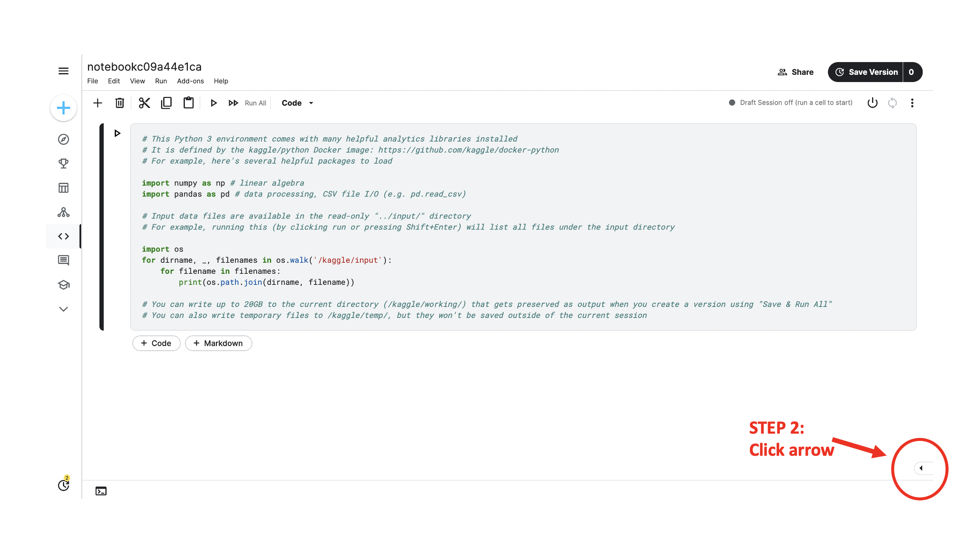The width and height of the screenshot is (980, 551).
Task: Open the File menu
Action: tap(93, 81)
